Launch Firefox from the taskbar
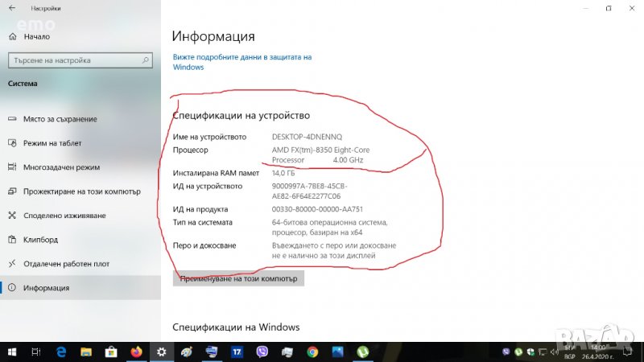The height and width of the screenshot is (362, 644). [136, 352]
